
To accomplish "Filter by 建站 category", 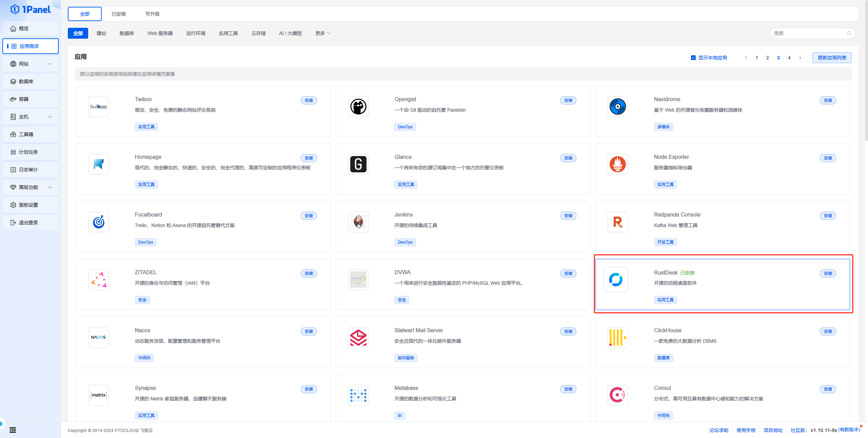I will point(101,33).
